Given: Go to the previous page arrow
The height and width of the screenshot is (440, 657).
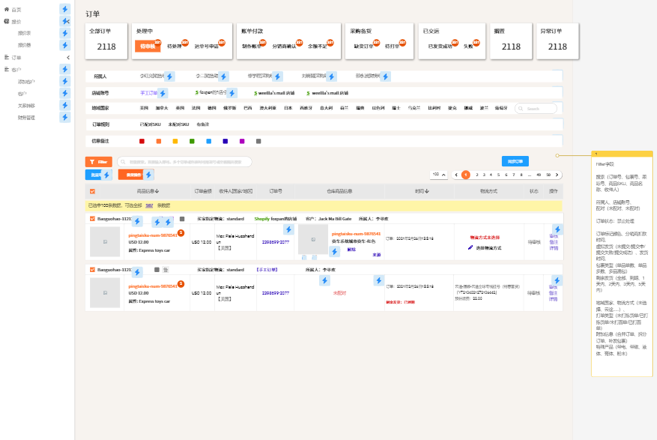Looking at the screenshot, I should tap(456, 175).
